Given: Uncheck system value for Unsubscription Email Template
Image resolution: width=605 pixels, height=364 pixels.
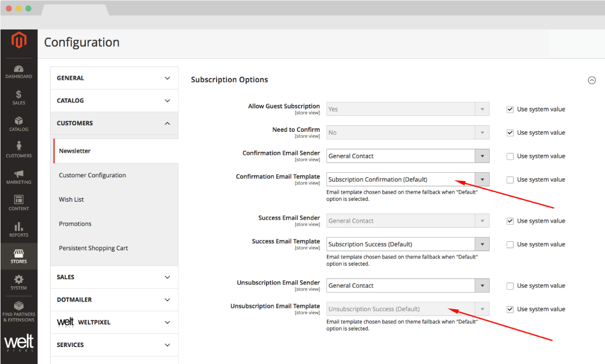Looking at the screenshot, I should (x=510, y=310).
